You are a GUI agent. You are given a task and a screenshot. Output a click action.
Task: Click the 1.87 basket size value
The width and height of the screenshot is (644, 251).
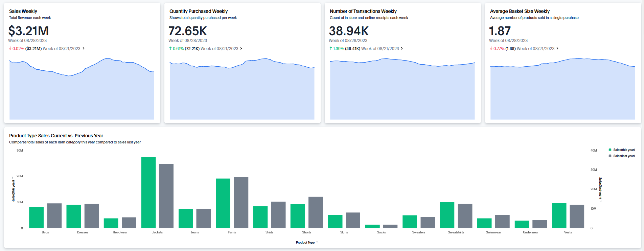point(500,31)
